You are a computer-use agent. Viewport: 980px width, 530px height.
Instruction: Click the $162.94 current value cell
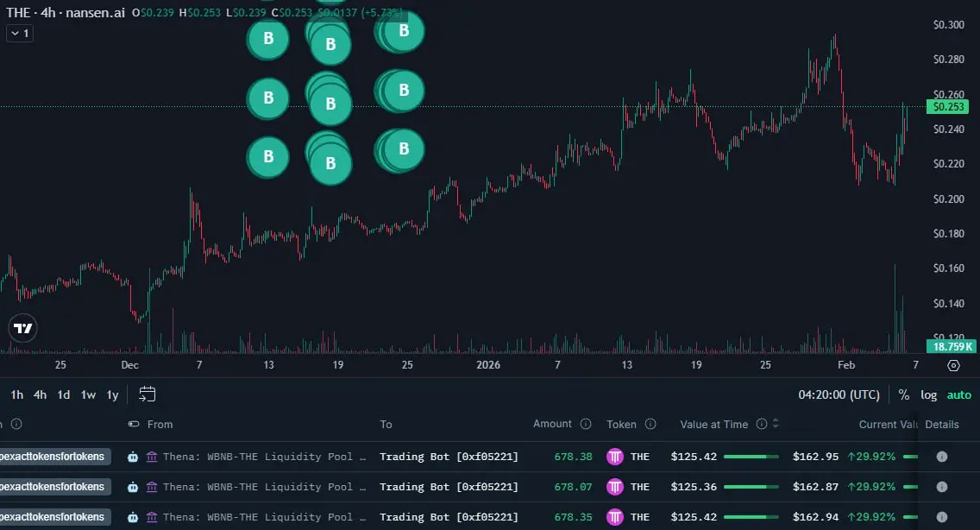[815, 517]
